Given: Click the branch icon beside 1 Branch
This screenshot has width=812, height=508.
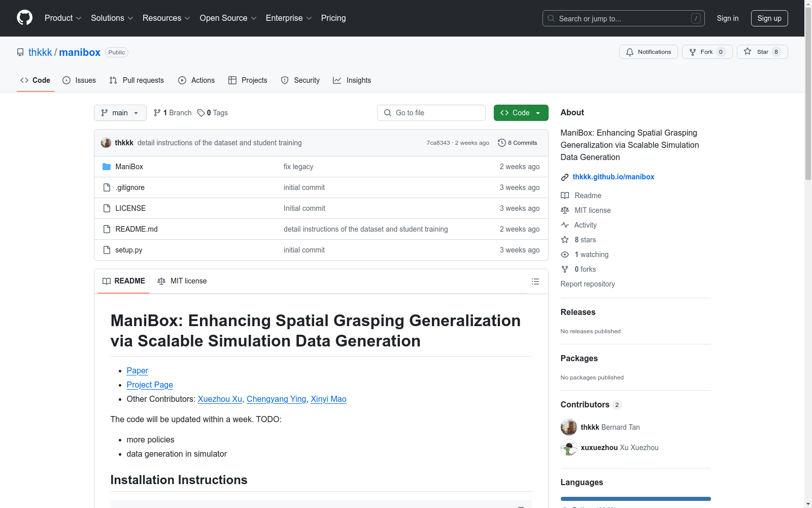Looking at the screenshot, I should (157, 113).
